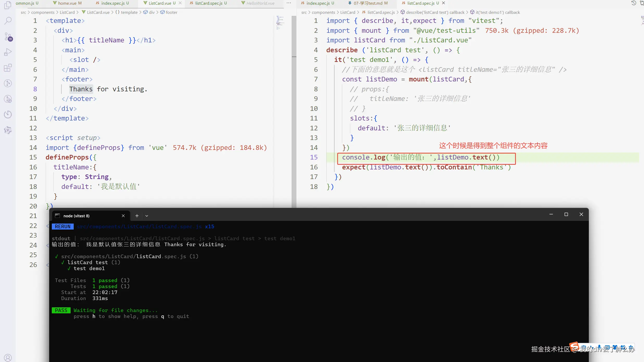
Task: Close the node (vitest 8) terminal tab
Action: coord(123,216)
